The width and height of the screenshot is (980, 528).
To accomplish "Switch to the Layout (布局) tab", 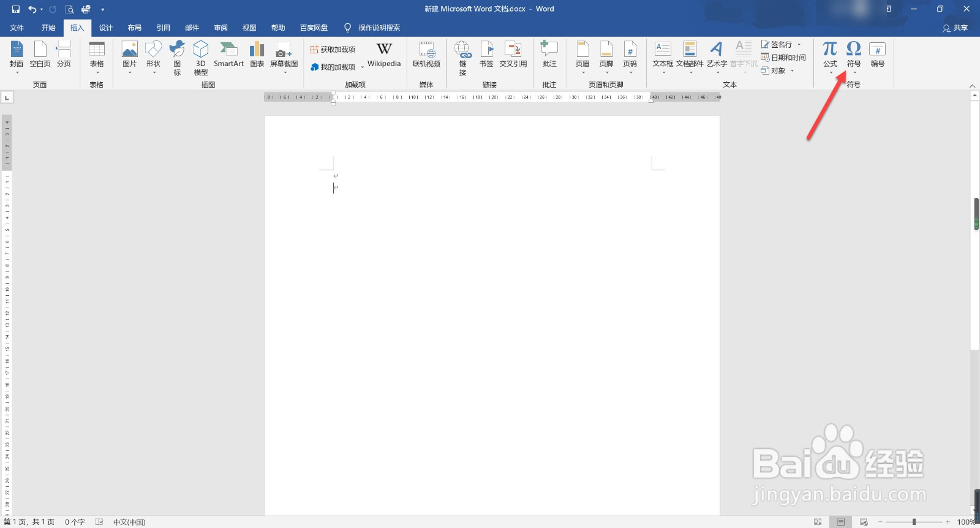I will 135,28.
